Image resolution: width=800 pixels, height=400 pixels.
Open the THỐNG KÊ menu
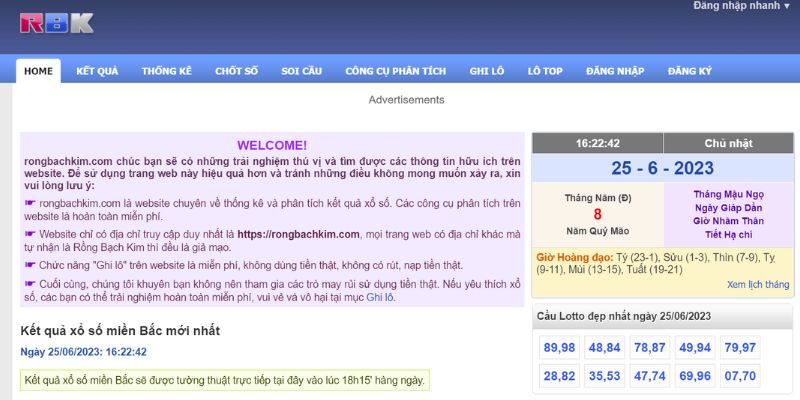pos(167,71)
